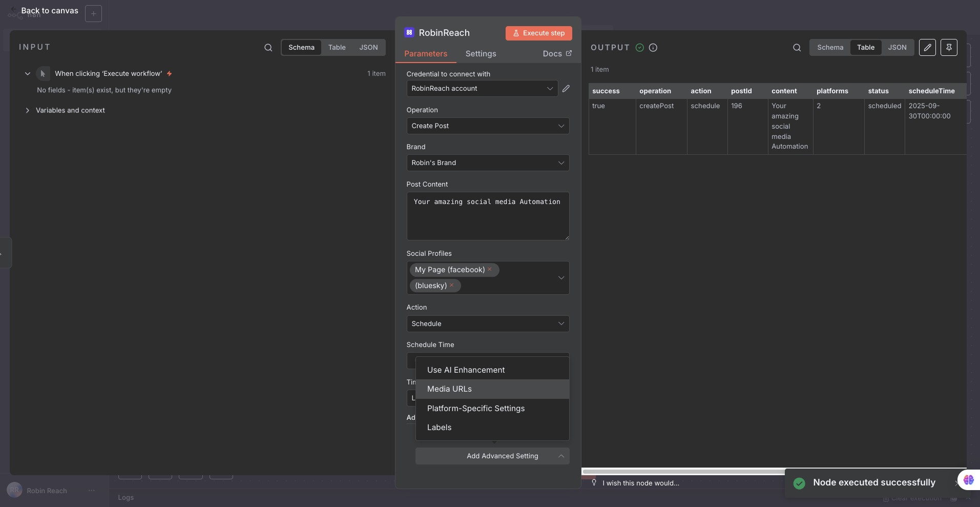Click the Execute step button
The height and width of the screenshot is (507, 980).
point(538,33)
